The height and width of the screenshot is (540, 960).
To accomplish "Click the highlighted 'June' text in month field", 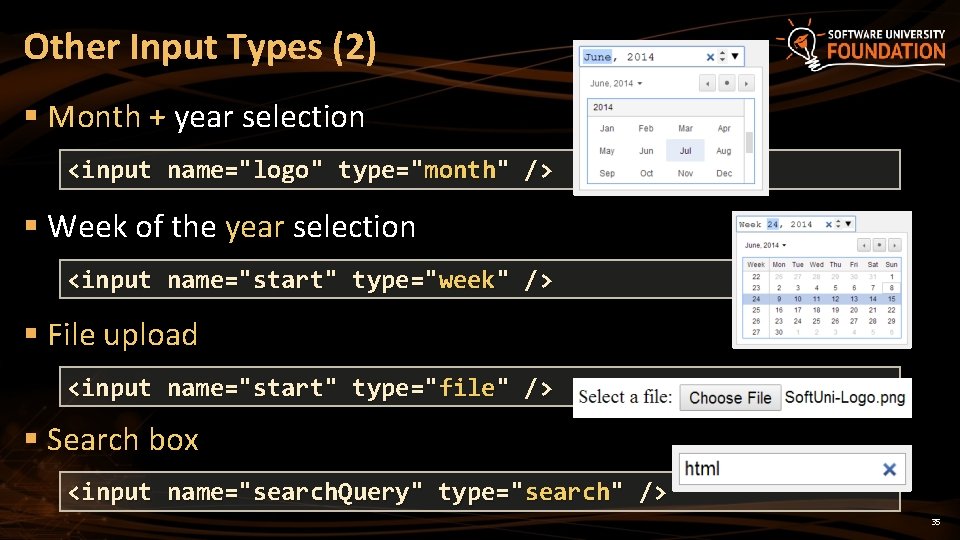I will [x=597, y=57].
